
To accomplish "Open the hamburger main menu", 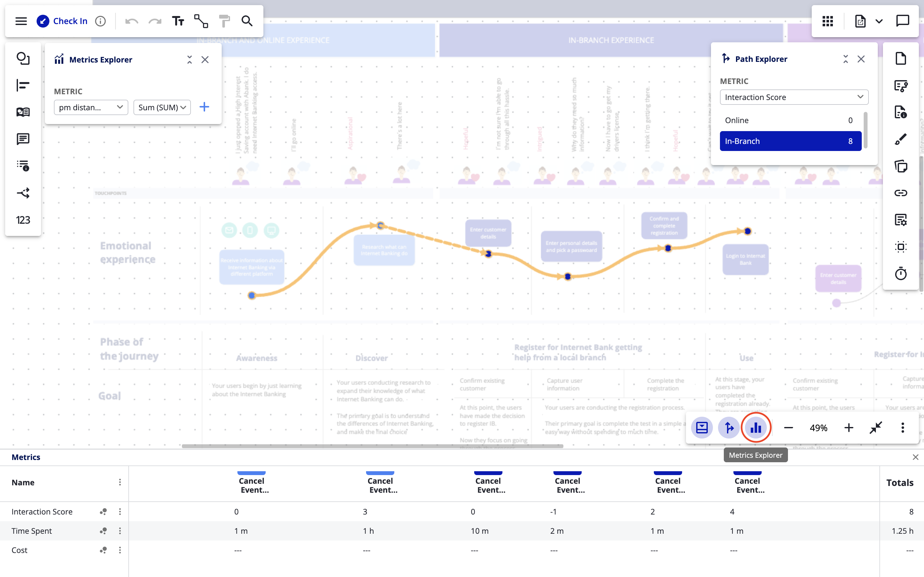I will 21,21.
